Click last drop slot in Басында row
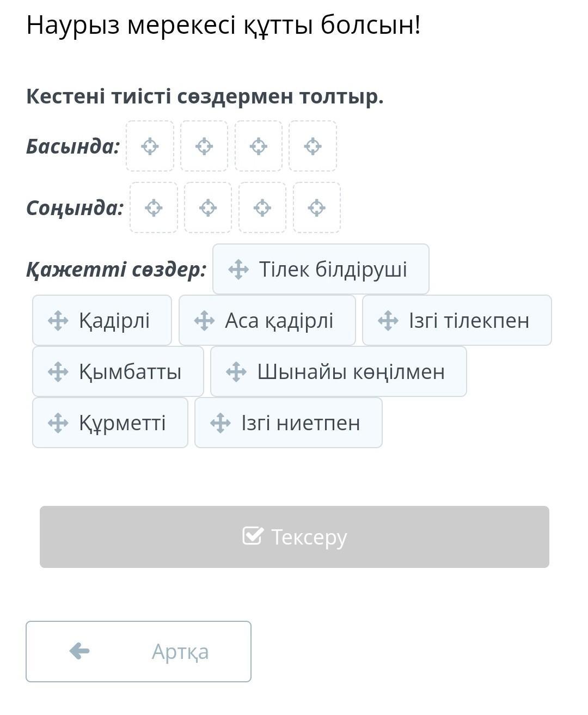 point(313,146)
